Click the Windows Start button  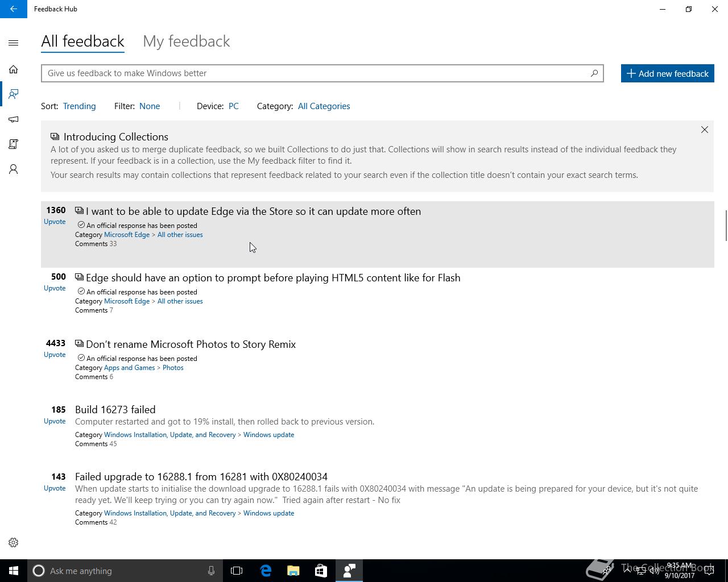coord(14,571)
